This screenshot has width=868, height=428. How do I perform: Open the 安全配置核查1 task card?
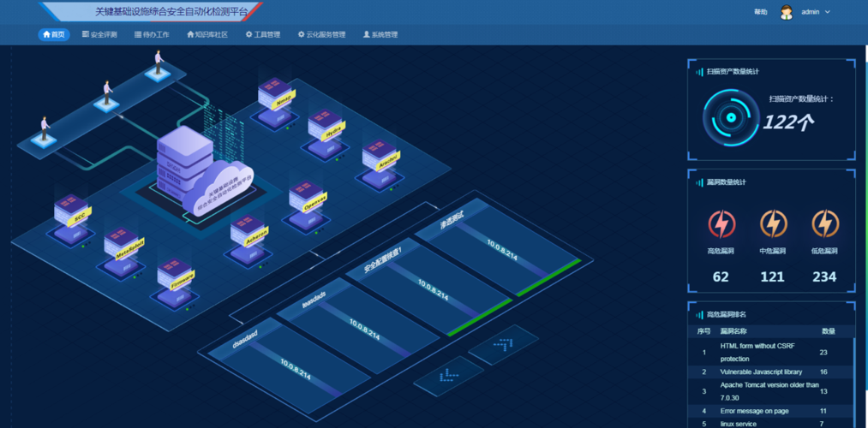tap(429, 287)
